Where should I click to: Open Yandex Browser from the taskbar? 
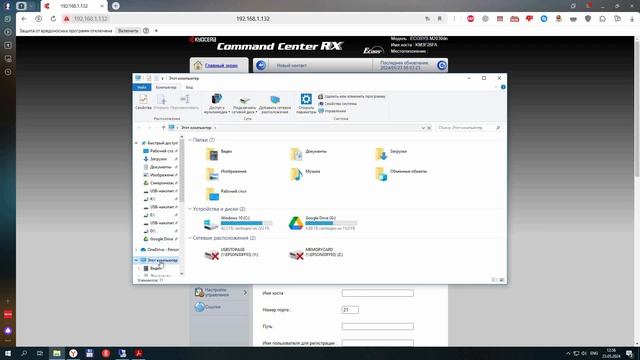click(73, 353)
